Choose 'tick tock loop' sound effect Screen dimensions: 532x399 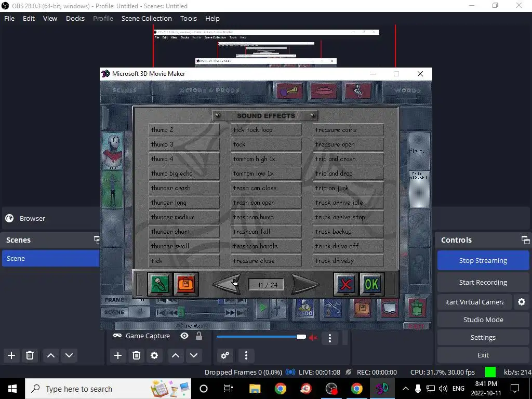(x=266, y=129)
